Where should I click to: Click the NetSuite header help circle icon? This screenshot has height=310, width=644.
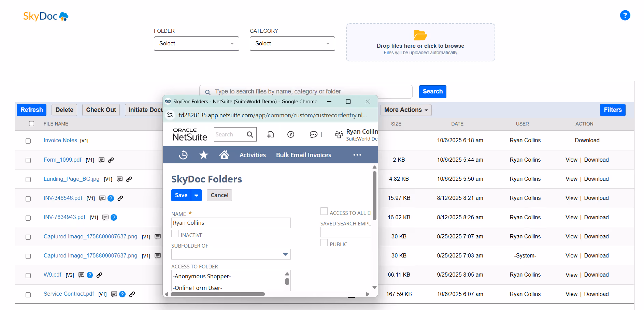(291, 134)
